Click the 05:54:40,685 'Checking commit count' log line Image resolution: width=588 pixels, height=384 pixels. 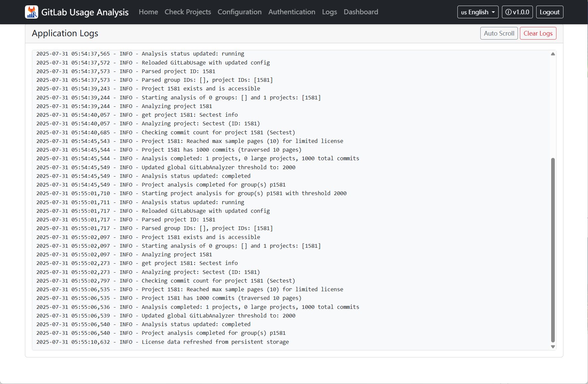pos(166,132)
